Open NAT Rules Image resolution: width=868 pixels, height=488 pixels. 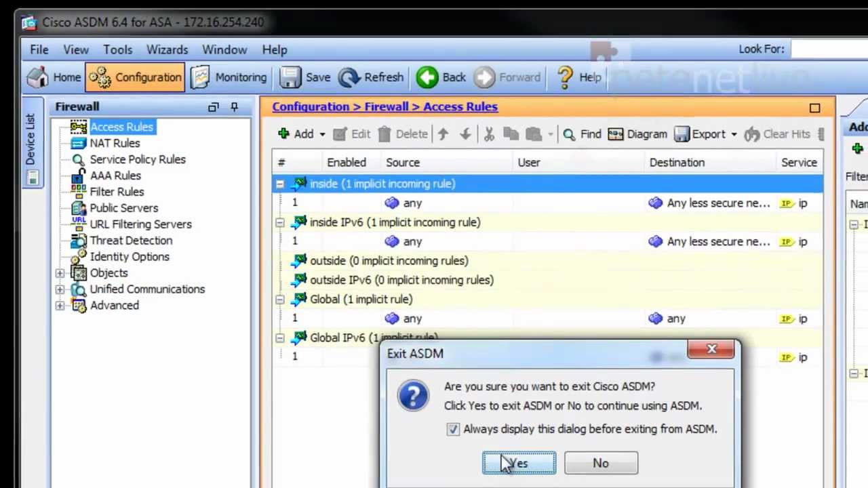pyautogui.click(x=115, y=143)
